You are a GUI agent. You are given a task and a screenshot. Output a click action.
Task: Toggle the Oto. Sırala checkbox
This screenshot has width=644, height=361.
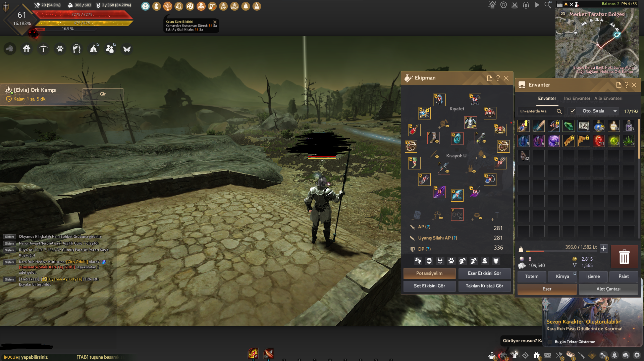click(x=572, y=111)
